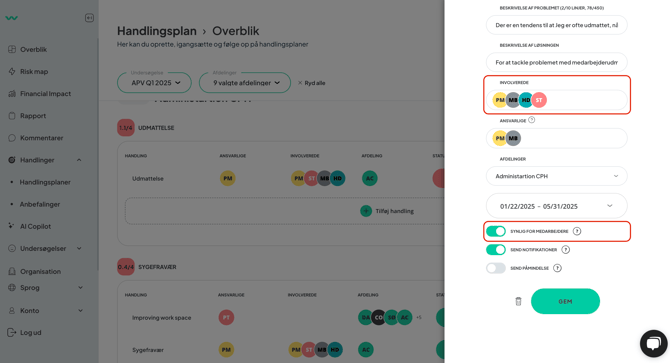Click the help icon beside Synlig for medarbejdere
This screenshot has height=363, width=670.
pos(577,231)
